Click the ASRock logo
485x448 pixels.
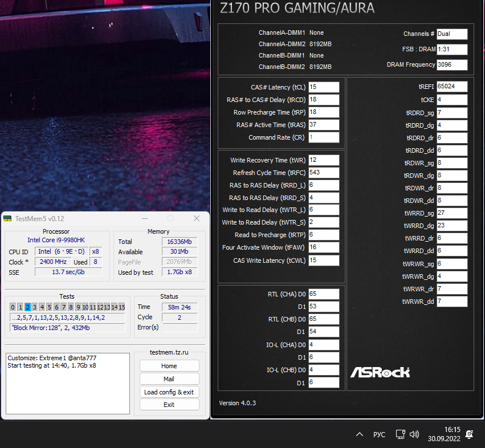click(380, 372)
